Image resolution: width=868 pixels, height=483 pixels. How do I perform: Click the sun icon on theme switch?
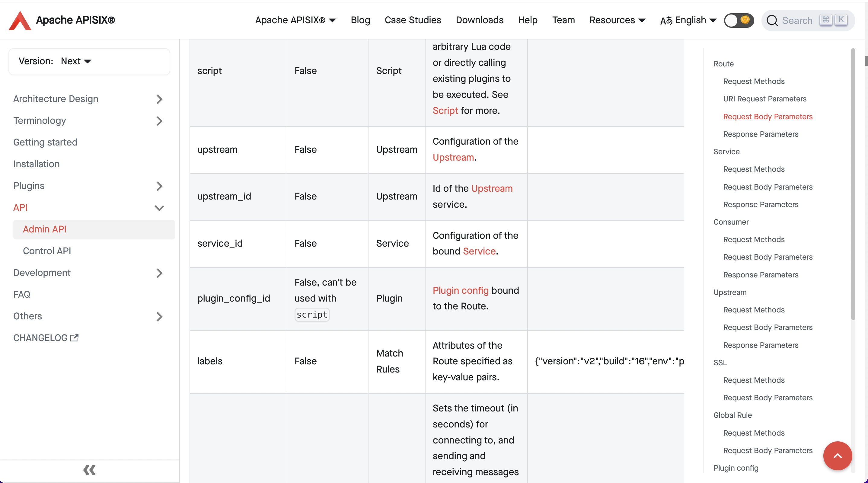(x=745, y=20)
